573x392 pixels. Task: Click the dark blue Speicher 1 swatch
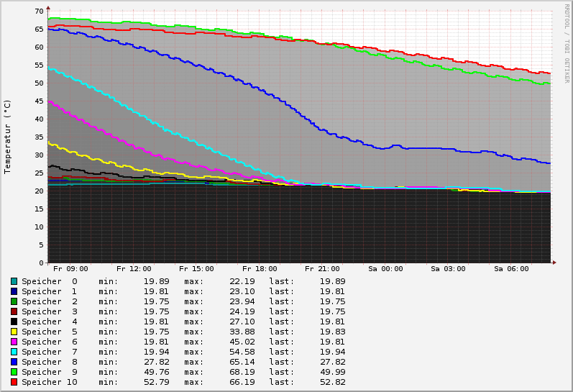click(x=14, y=291)
